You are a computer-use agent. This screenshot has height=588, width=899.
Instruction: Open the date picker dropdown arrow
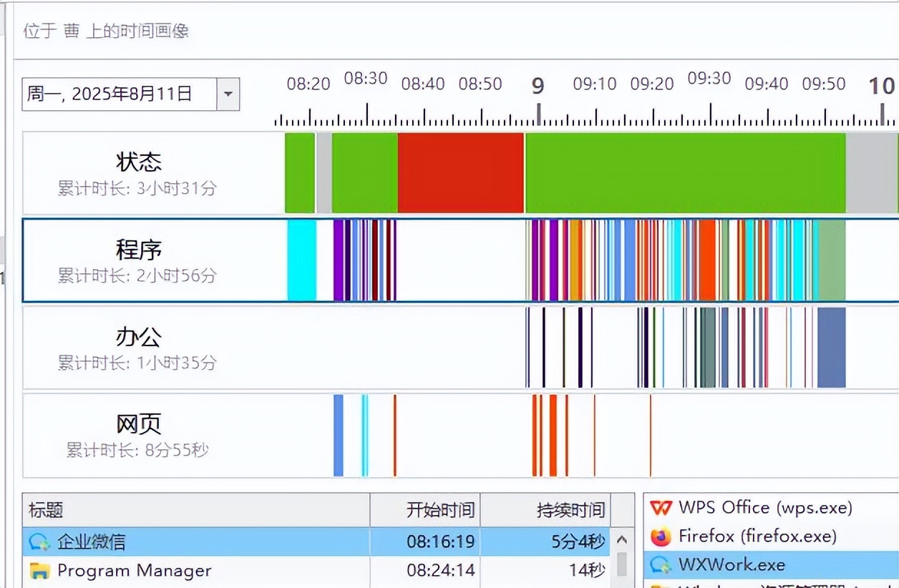coord(228,94)
